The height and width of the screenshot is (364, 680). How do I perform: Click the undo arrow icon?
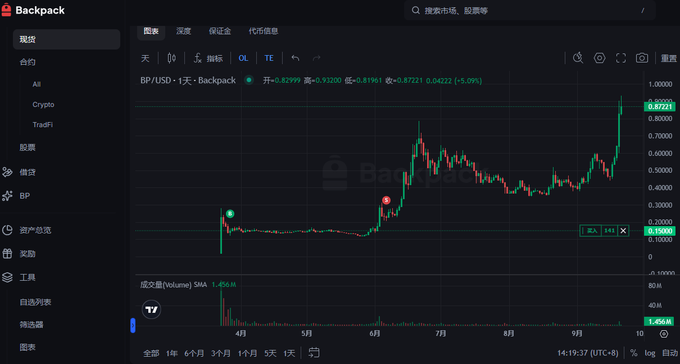click(295, 58)
